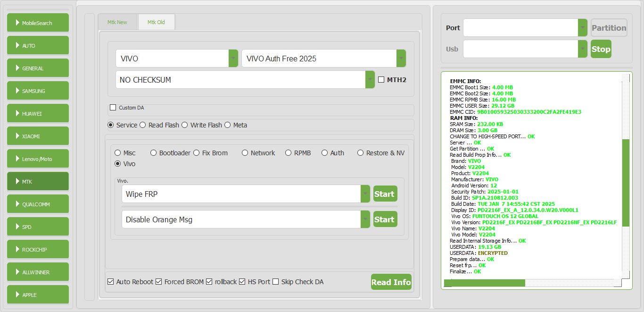
Task: Expand the Disable Orange Msg dropdown
Action: point(365,219)
